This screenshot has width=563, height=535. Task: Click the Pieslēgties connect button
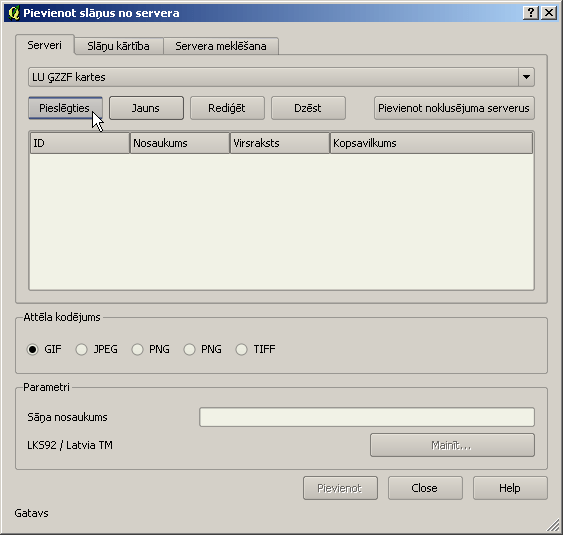(x=65, y=108)
